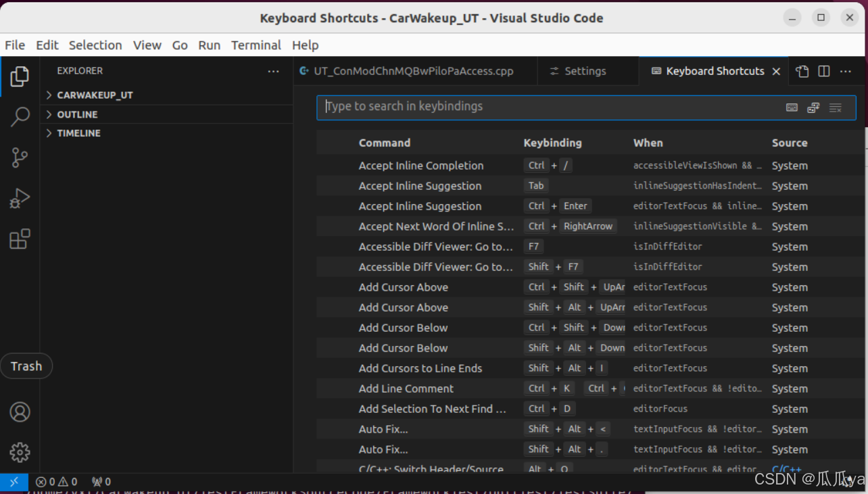868x494 pixels.
Task: Minimize the Visual Studio Code window
Action: coord(793,18)
